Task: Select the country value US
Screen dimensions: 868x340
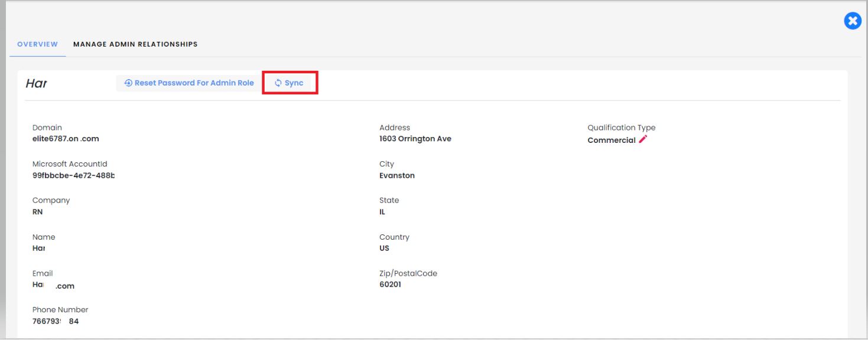Action: coord(384,249)
